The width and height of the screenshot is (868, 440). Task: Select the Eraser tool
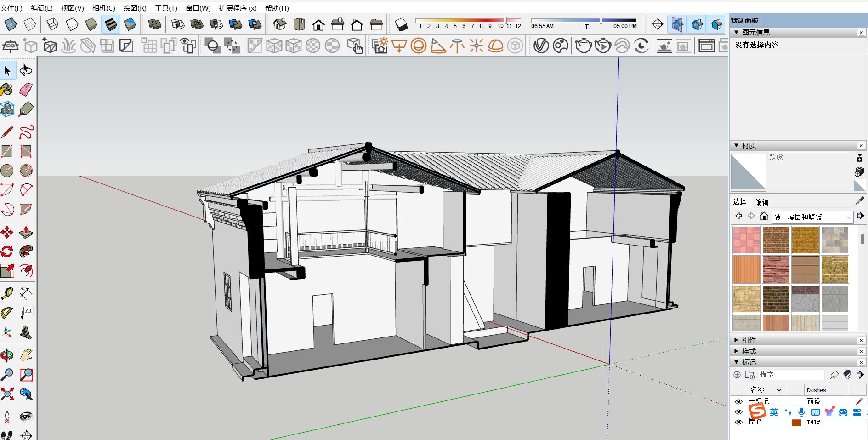point(26,89)
